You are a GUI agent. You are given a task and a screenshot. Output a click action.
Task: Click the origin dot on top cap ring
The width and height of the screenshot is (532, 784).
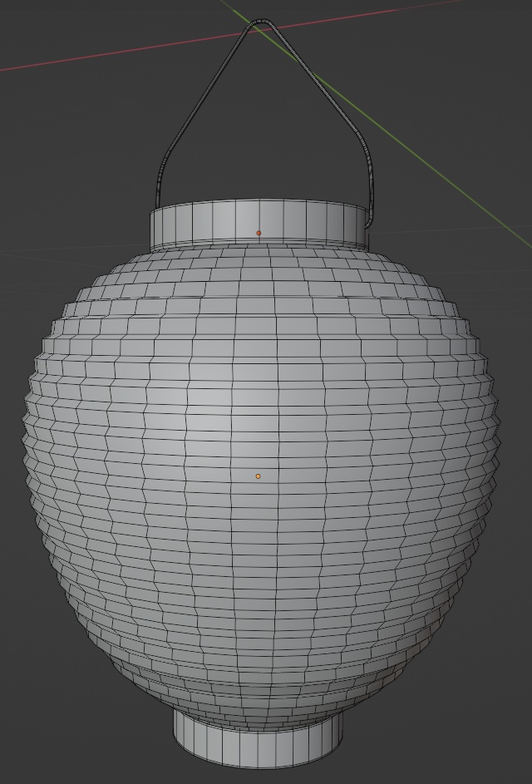tap(259, 233)
